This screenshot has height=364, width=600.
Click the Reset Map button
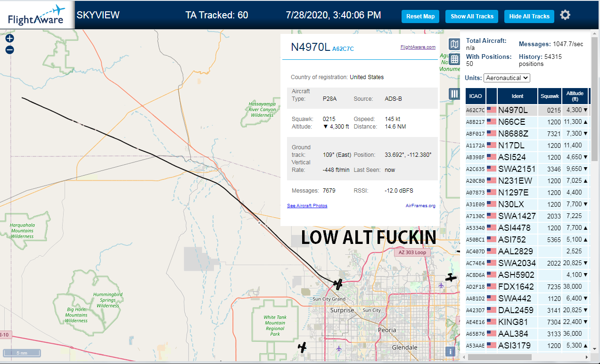420,16
